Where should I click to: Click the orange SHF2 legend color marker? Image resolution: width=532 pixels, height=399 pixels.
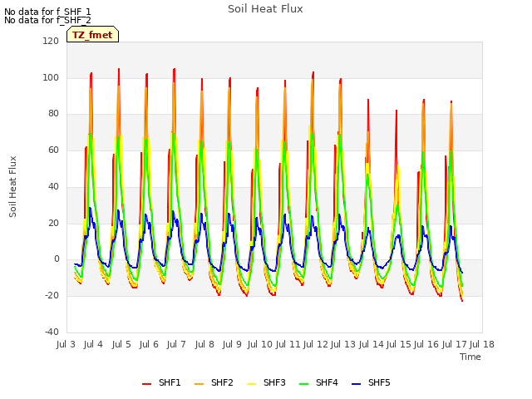(199, 384)
